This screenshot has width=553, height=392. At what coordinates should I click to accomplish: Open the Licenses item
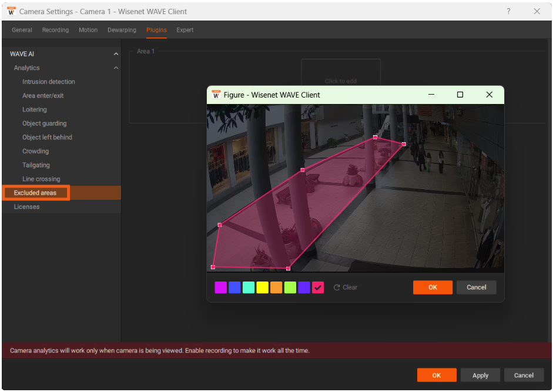[26, 207]
